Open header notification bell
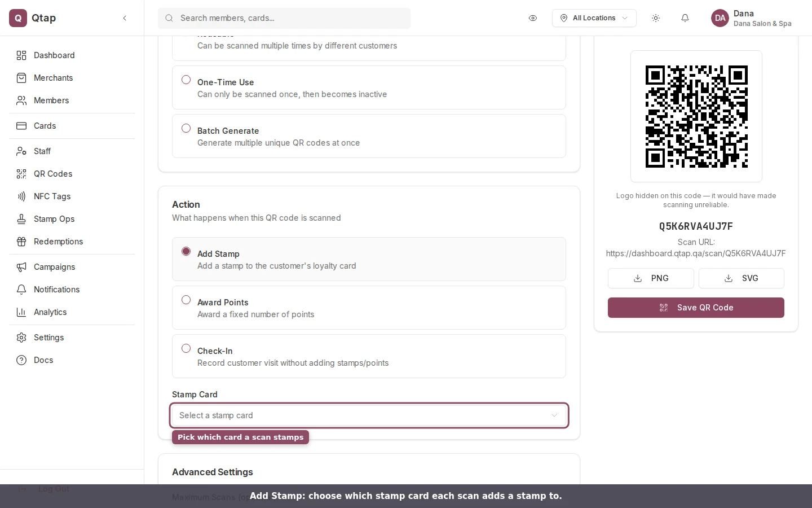The width and height of the screenshot is (812, 508). [x=685, y=18]
